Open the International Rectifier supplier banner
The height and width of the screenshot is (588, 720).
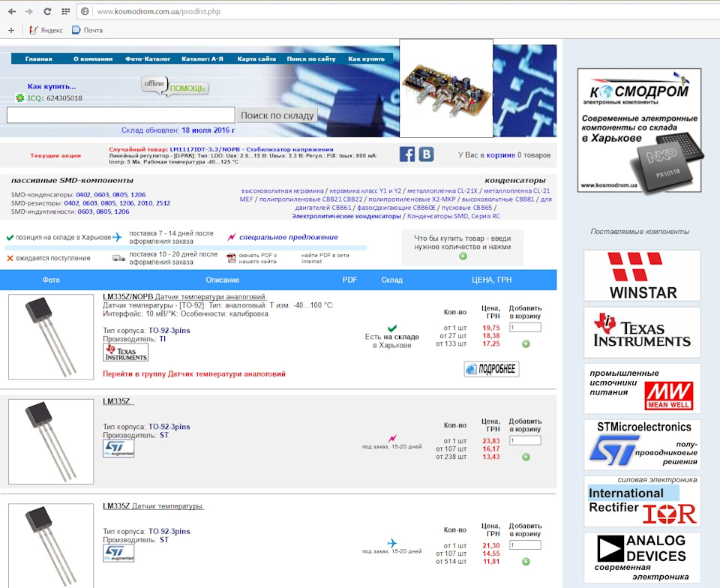click(642, 501)
